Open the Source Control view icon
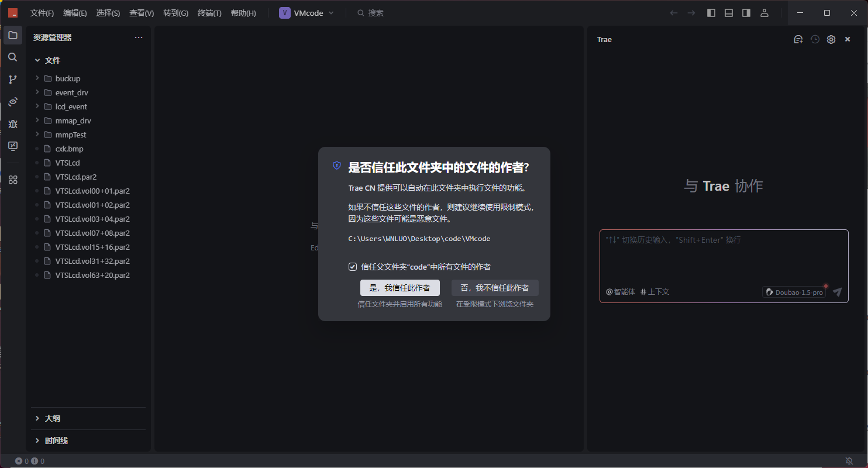The width and height of the screenshot is (868, 468). [13, 80]
